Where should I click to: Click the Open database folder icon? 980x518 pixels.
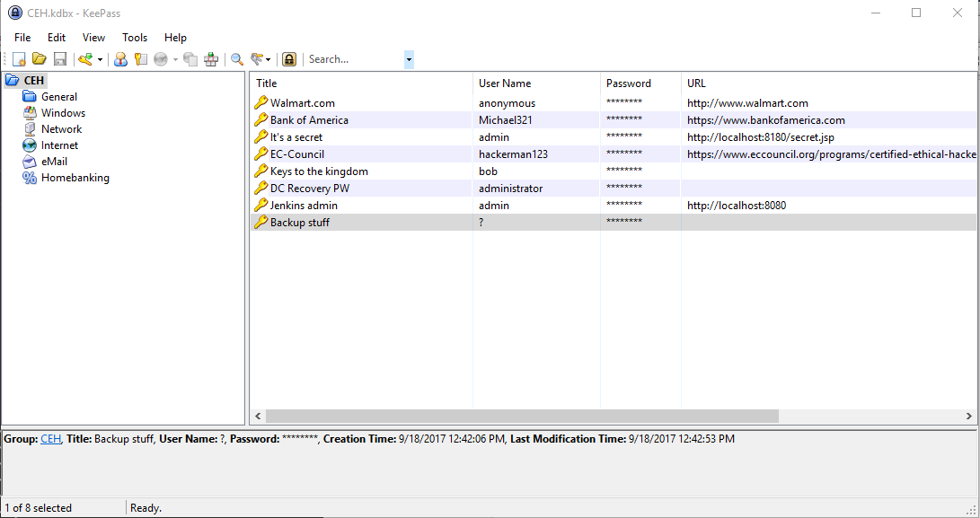pos(40,59)
